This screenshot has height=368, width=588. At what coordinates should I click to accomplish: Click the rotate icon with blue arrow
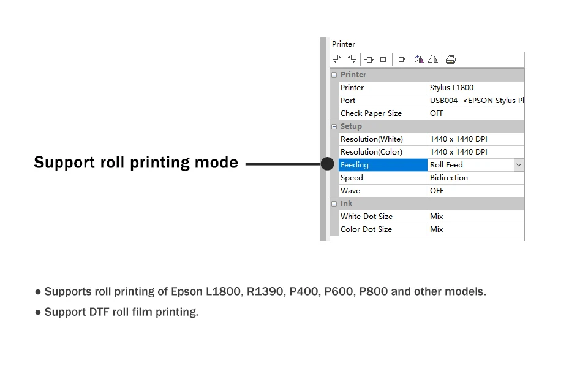point(418,59)
